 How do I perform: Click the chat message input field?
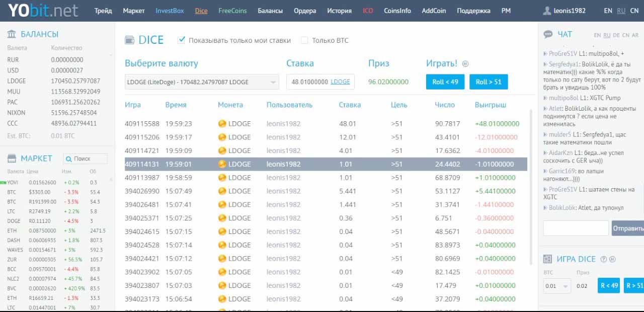pos(576,228)
